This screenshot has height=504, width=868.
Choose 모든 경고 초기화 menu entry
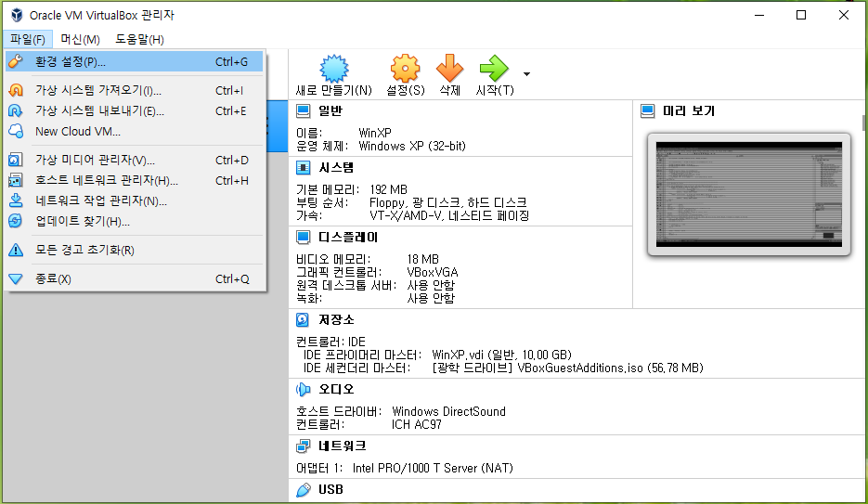(x=135, y=250)
